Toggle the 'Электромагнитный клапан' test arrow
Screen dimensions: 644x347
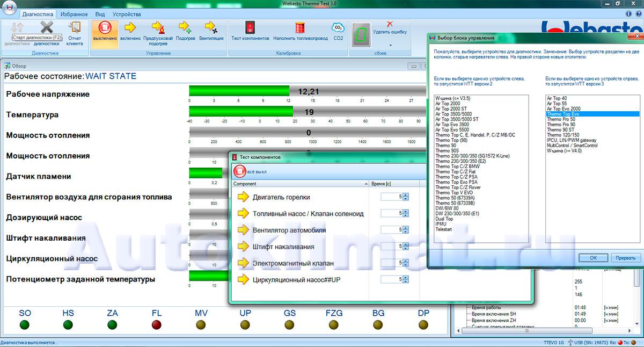244,263
